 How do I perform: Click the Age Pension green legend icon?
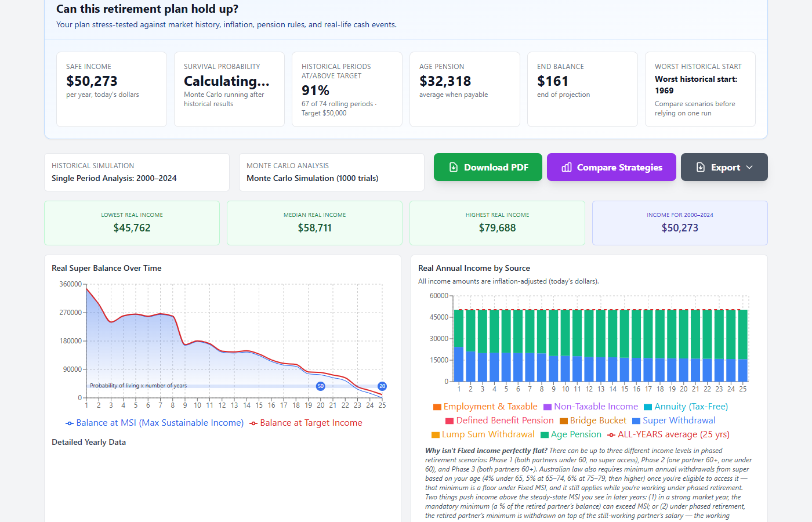[545, 435]
